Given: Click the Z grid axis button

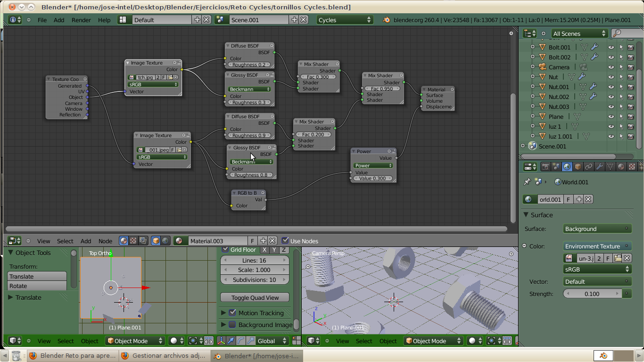Looking at the screenshot, I should [x=284, y=250].
